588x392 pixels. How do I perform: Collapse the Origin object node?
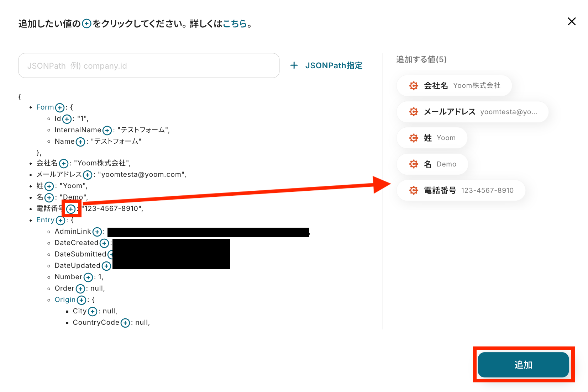coord(65,300)
